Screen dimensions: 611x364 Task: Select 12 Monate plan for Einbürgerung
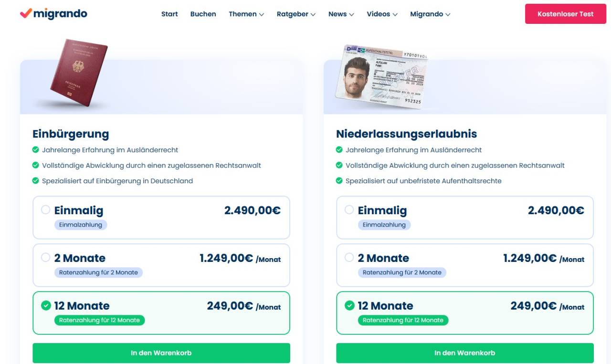coord(46,305)
